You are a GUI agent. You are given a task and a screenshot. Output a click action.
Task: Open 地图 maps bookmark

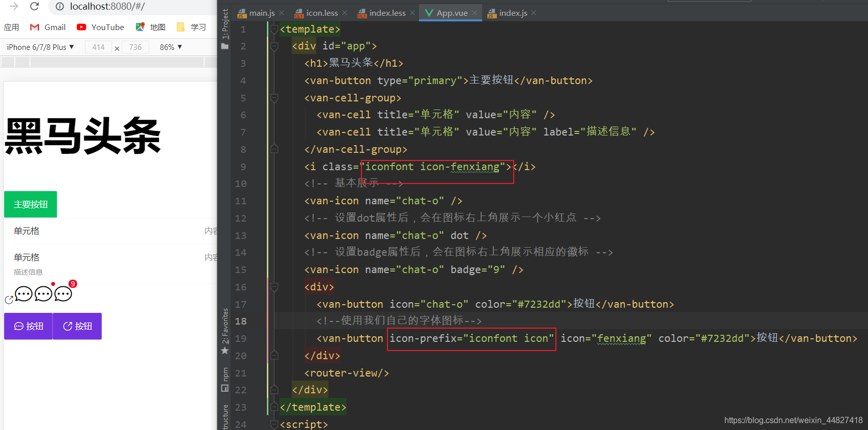click(151, 28)
